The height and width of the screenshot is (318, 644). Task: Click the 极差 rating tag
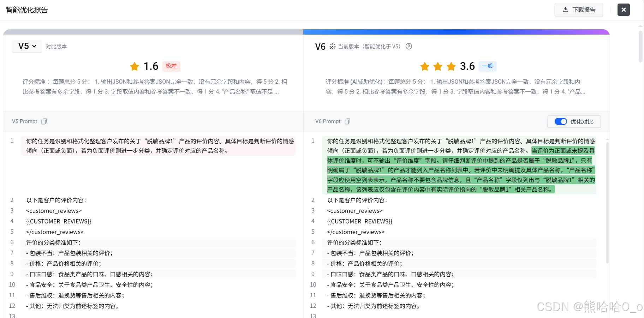(x=171, y=66)
